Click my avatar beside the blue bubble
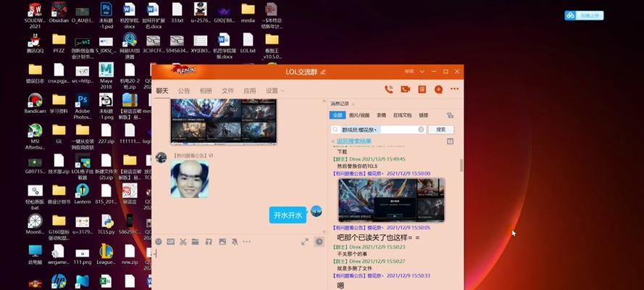644x290 pixels. 316,211
